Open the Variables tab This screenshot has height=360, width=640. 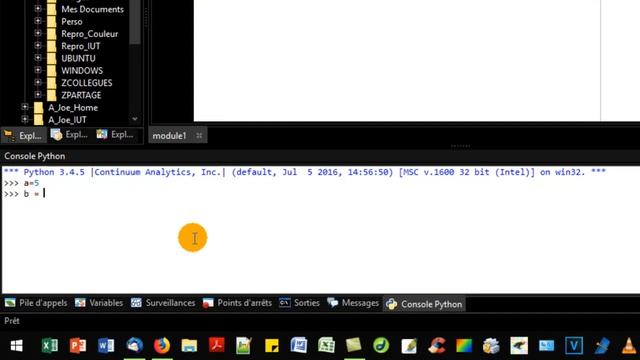99,303
